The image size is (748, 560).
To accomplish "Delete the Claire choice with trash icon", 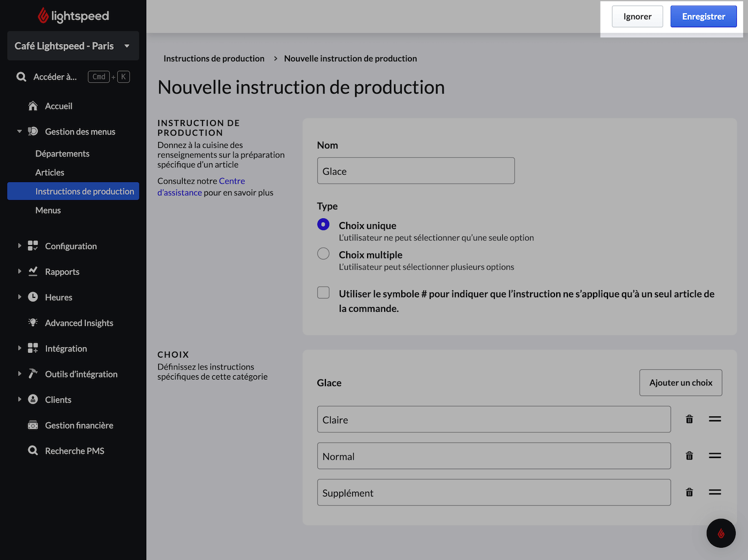I will pyautogui.click(x=689, y=419).
